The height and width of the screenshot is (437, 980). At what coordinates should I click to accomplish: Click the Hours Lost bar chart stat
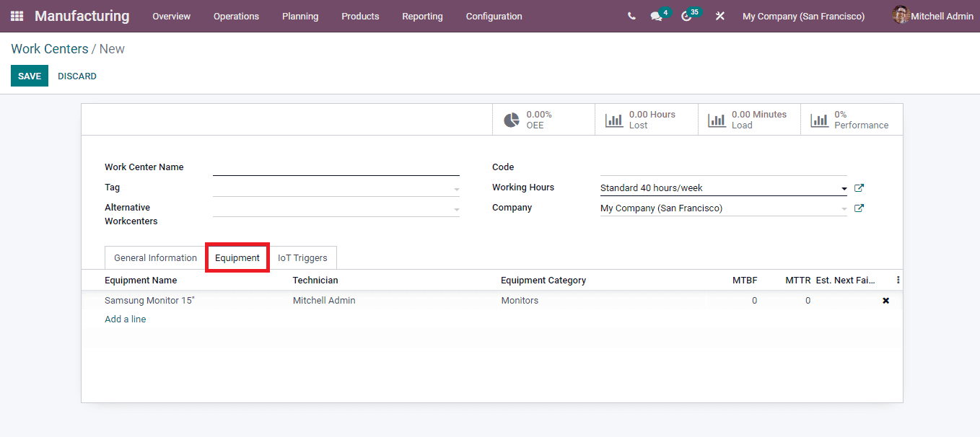(x=646, y=118)
